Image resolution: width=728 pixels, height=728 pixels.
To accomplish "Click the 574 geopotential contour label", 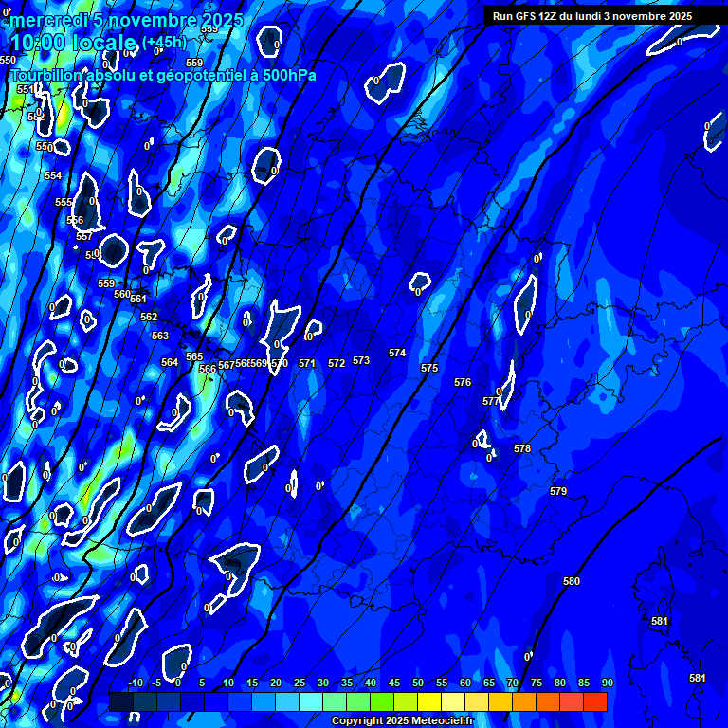I will (397, 353).
